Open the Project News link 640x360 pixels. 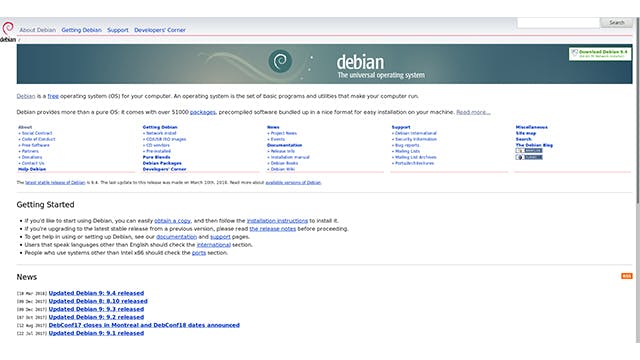click(284, 133)
